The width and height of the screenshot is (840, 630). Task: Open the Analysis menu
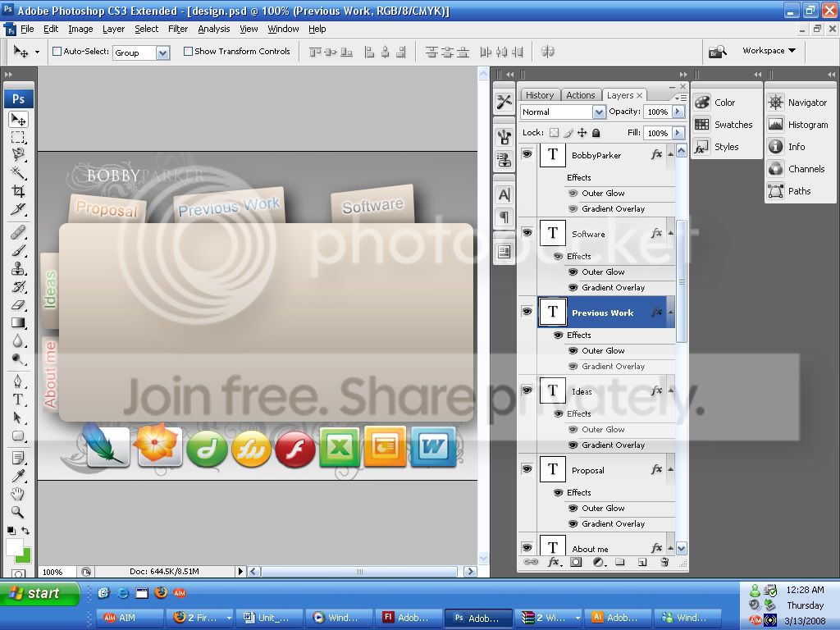pyautogui.click(x=214, y=29)
